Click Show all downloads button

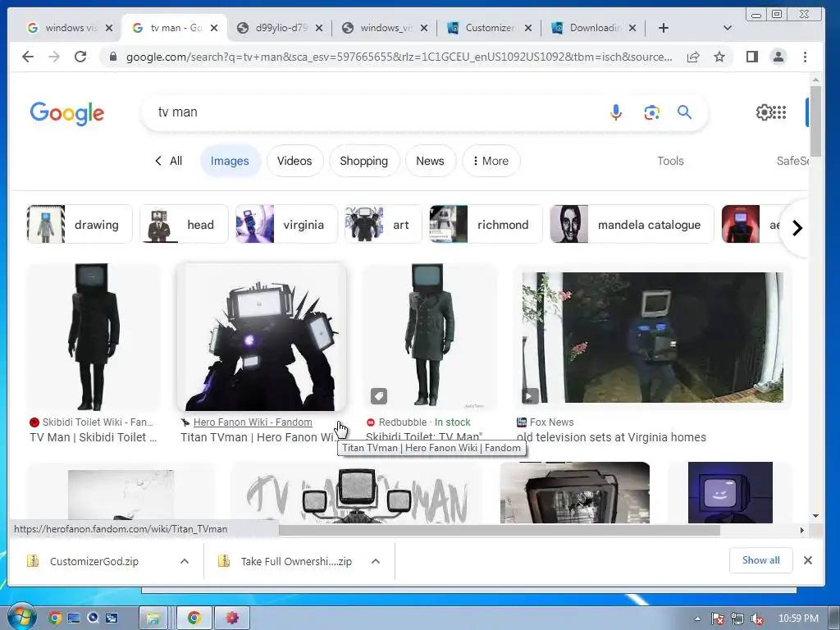pyautogui.click(x=760, y=560)
